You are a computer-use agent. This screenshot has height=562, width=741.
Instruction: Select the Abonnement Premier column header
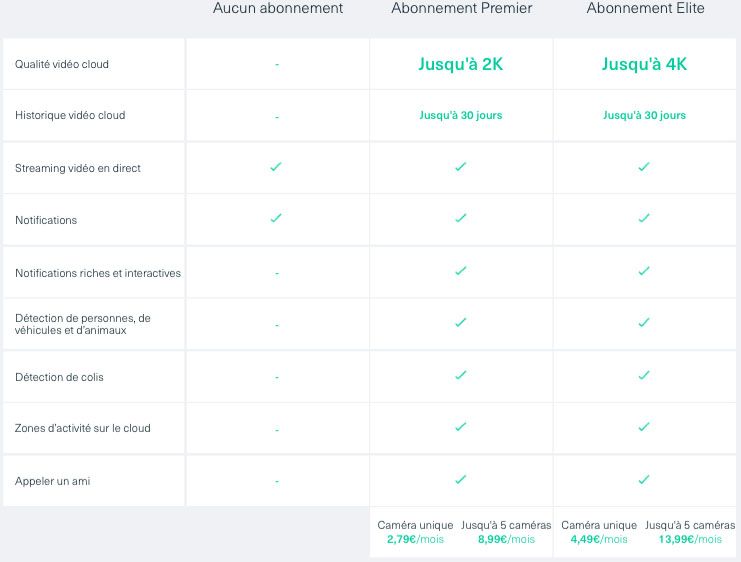[461, 9]
